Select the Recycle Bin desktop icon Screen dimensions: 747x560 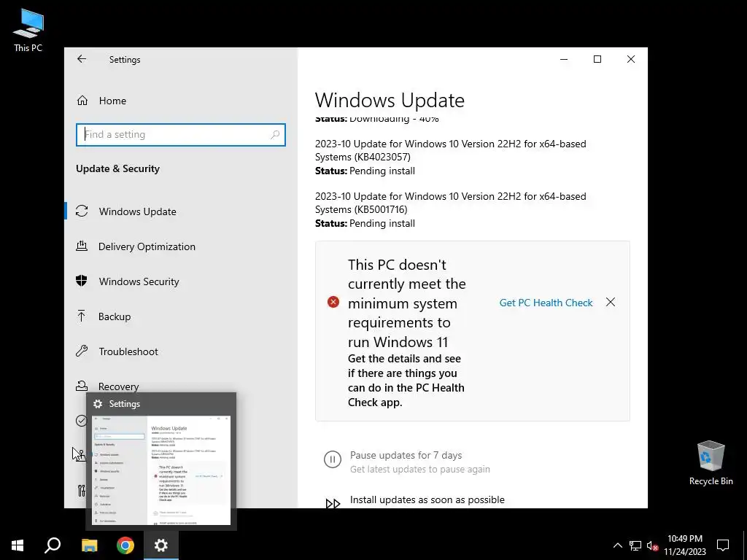711,463
